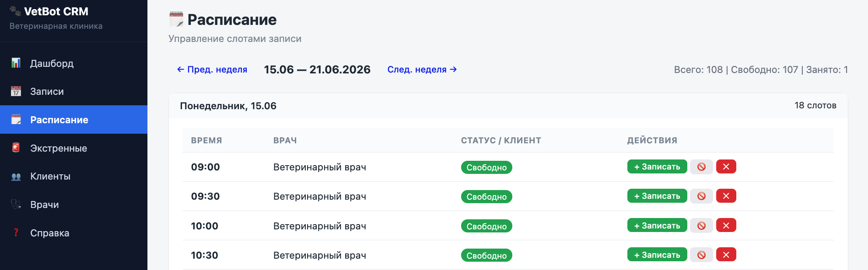Open the Врачи section
The image size is (868, 270).
pyautogui.click(x=73, y=204)
